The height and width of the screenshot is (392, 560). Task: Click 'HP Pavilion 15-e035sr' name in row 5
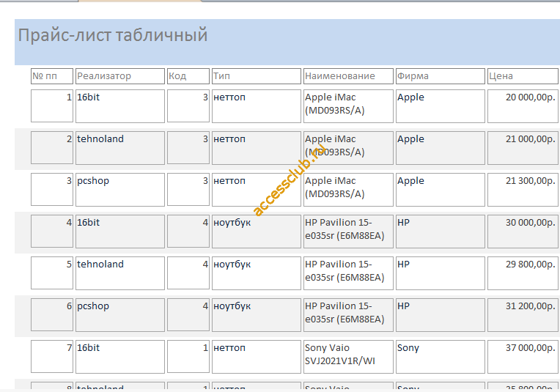348,273
